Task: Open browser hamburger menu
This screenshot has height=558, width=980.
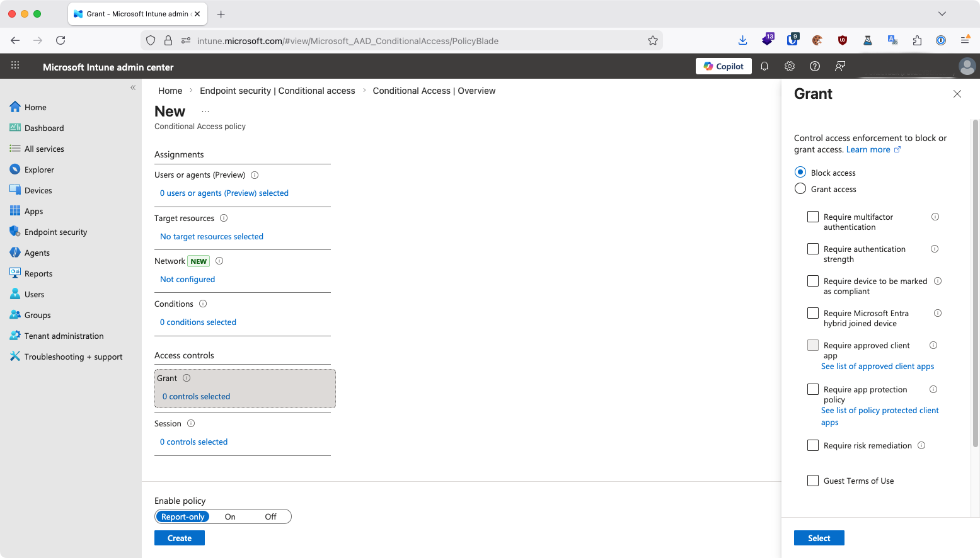Action: tap(965, 40)
